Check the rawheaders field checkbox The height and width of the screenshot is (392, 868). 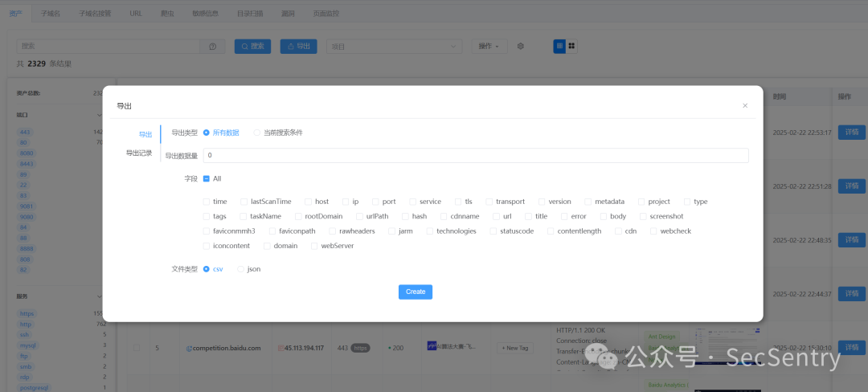tap(333, 231)
